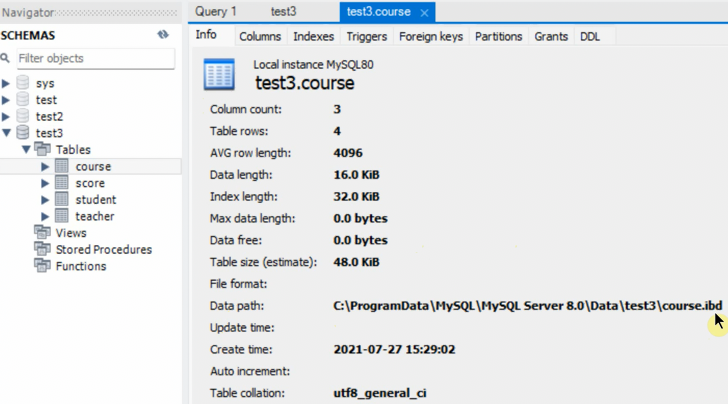Click the Filter objects search field
This screenshot has width=728, height=404.
pos(92,59)
